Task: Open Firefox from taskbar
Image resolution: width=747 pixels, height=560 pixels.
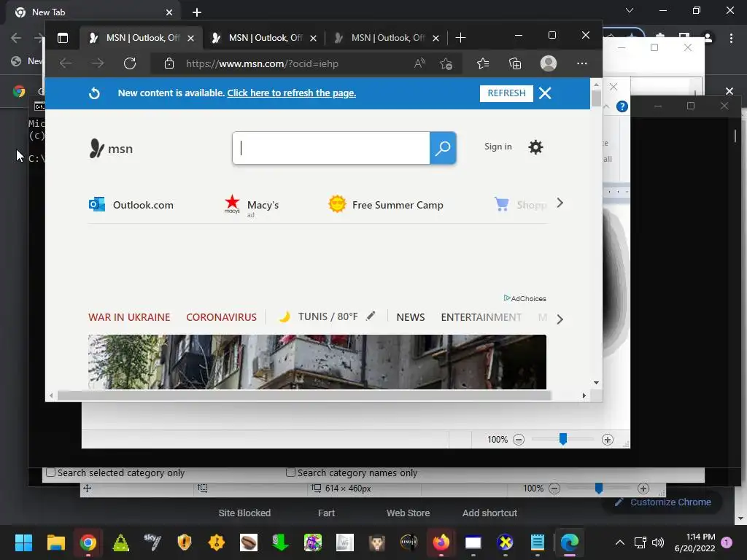Action: point(441,542)
